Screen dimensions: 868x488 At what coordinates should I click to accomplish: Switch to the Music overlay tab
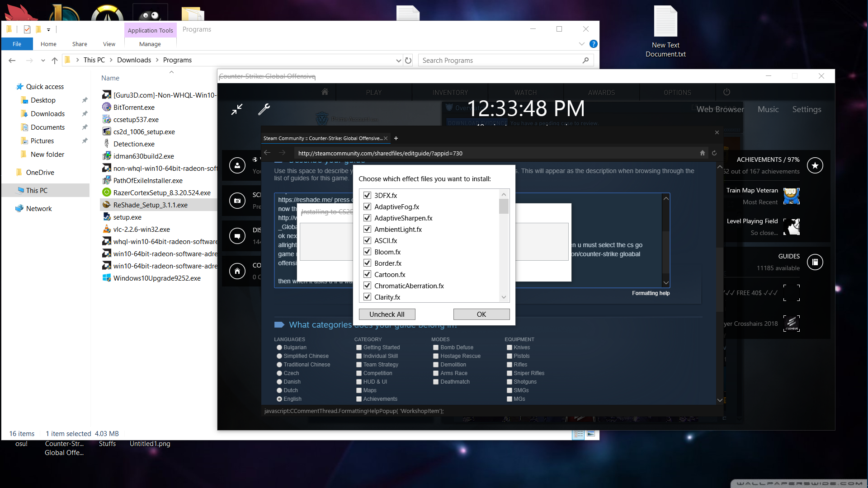[768, 109]
